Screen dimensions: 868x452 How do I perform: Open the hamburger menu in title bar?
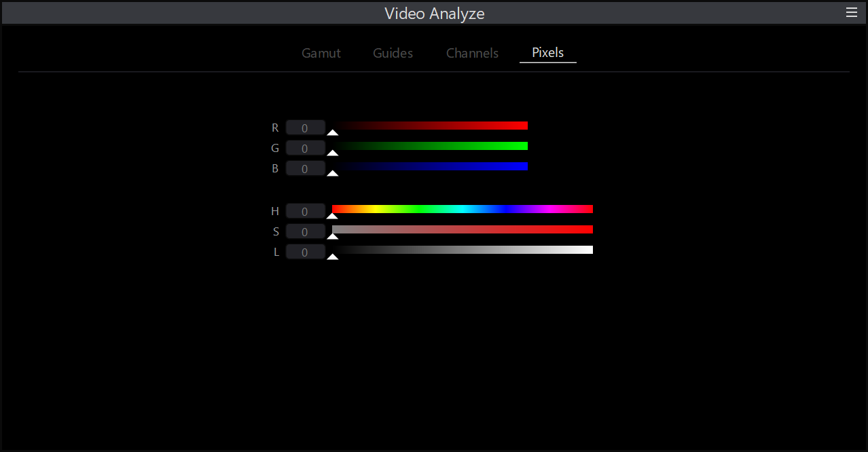[x=851, y=12]
